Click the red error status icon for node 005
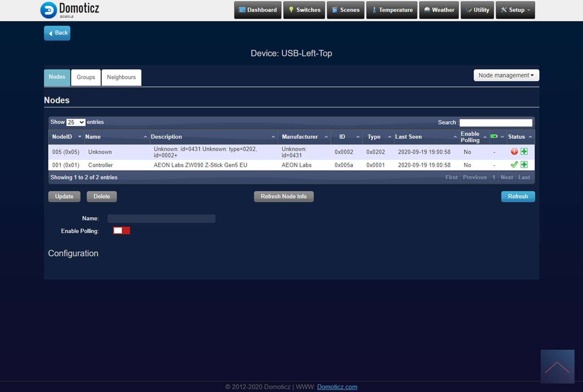The image size is (583, 392). coord(514,152)
